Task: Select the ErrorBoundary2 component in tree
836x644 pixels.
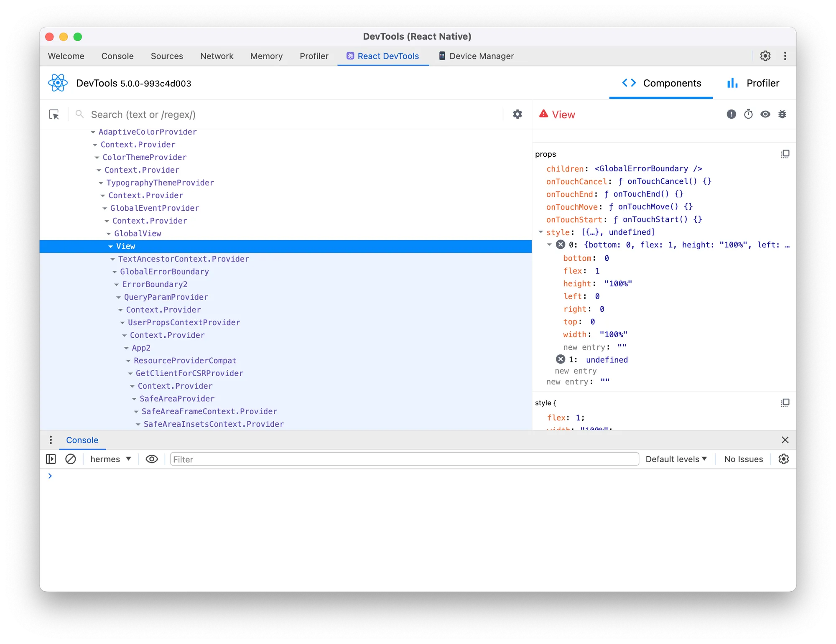Action: (155, 284)
